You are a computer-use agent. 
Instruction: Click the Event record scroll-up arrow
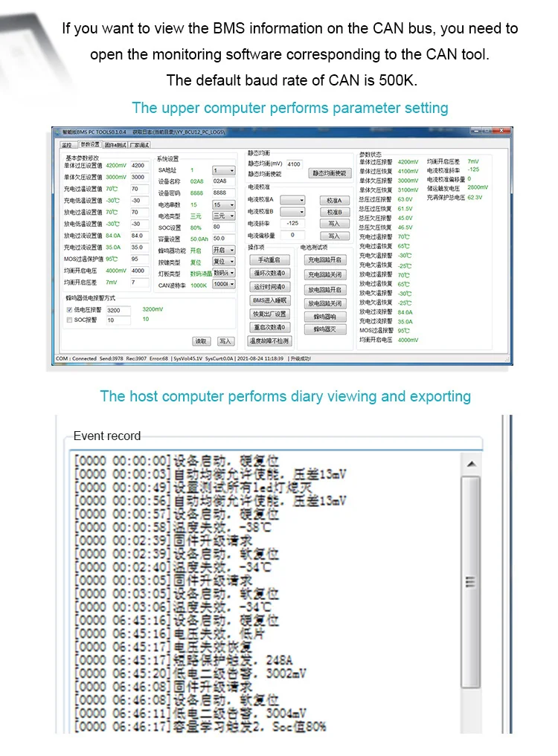[471, 464]
